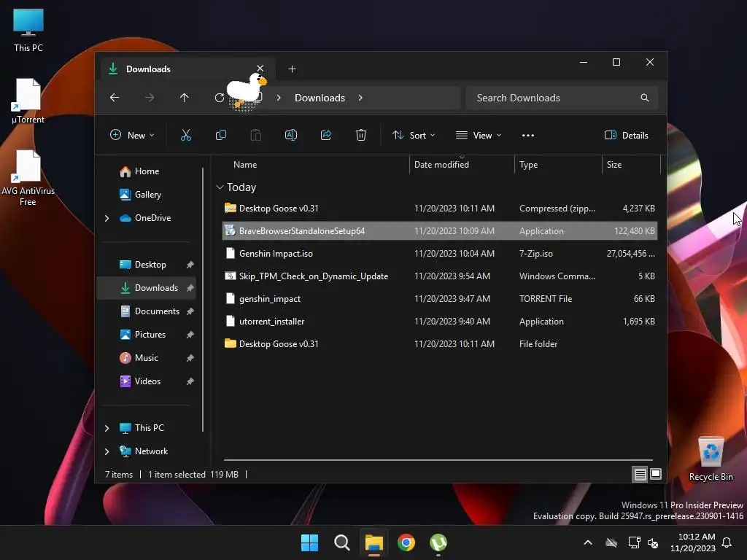Go back with the left arrow
Screen dimensions: 747x560
coord(115,98)
